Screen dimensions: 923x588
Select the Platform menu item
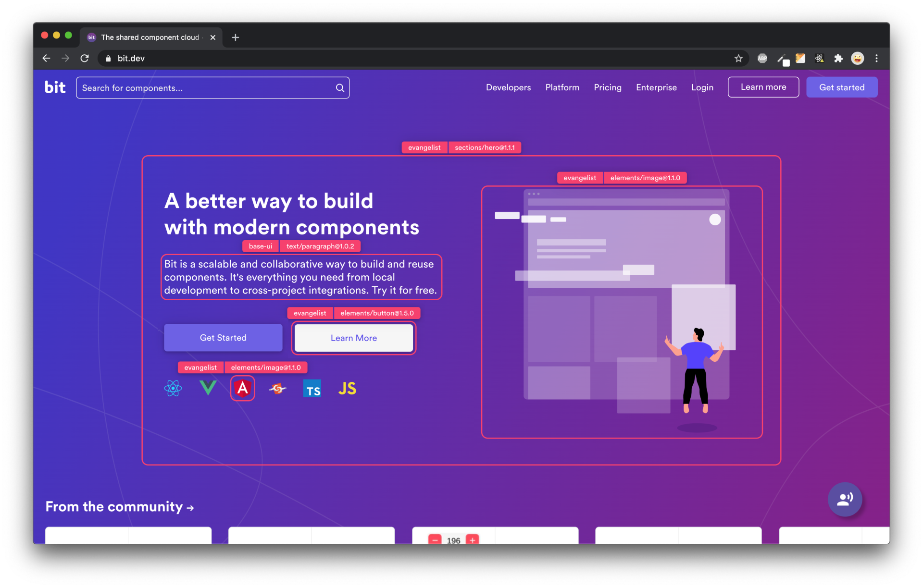pyautogui.click(x=563, y=87)
